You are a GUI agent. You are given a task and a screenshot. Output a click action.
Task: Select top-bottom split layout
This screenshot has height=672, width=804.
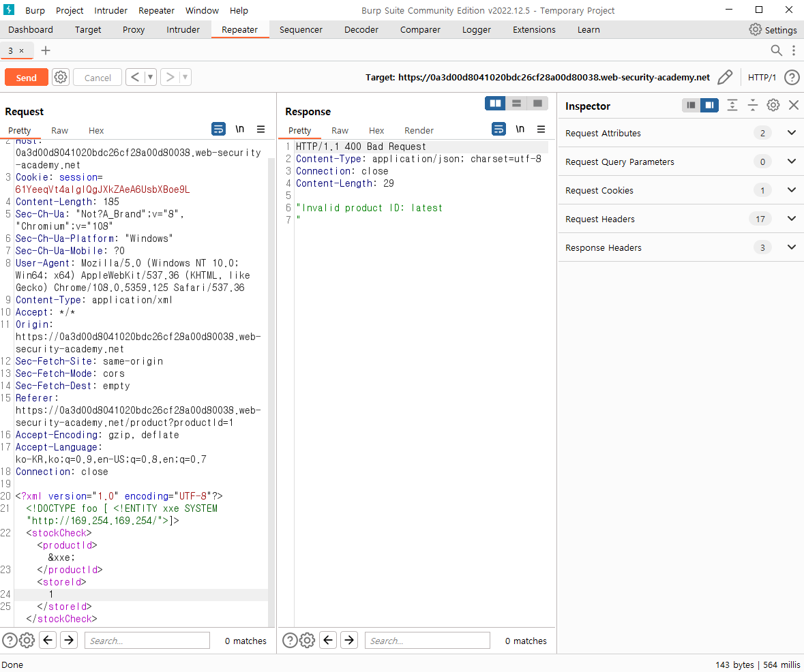(x=516, y=104)
